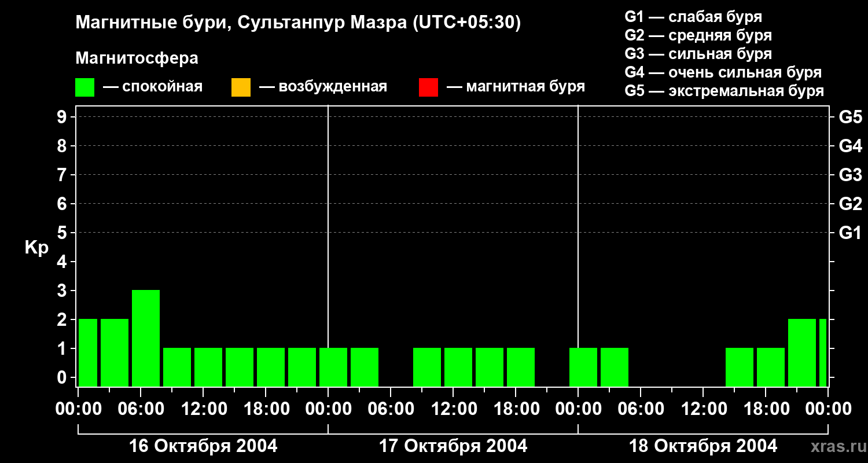Click the red 'магнитная буря' legend swatch
868x463 pixels.
428,87
